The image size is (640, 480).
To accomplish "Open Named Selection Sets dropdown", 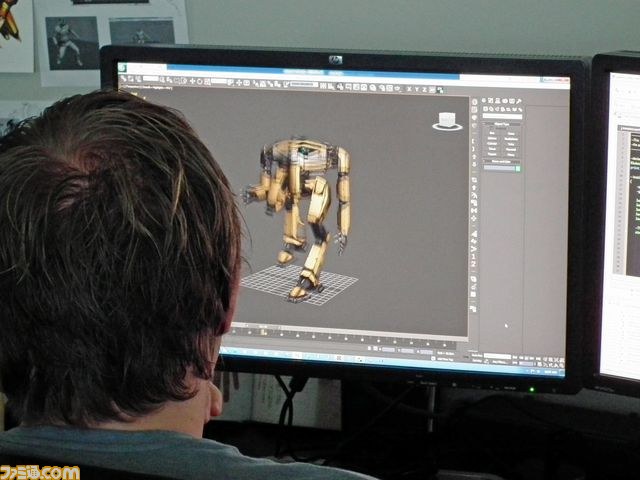I will point(304,84).
